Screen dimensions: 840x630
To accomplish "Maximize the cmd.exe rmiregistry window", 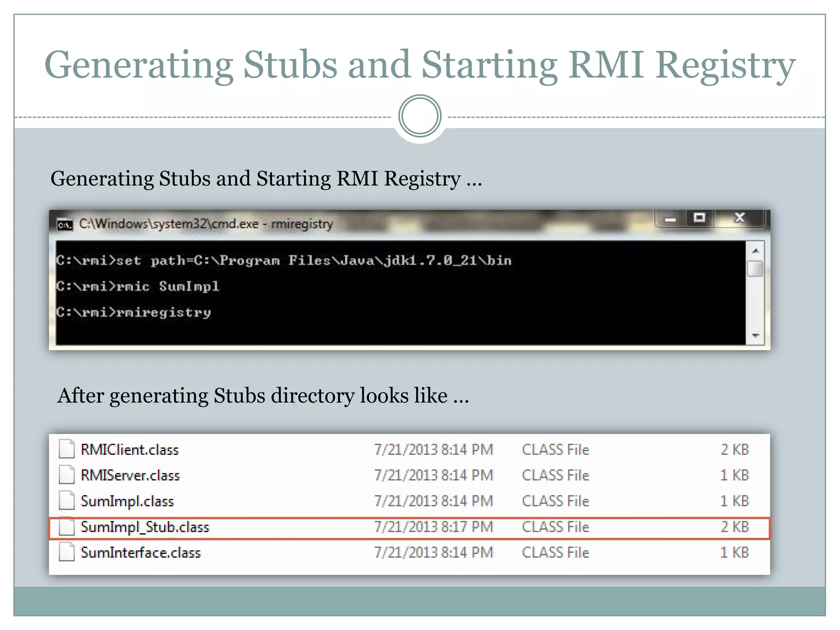I will pyautogui.click(x=699, y=218).
